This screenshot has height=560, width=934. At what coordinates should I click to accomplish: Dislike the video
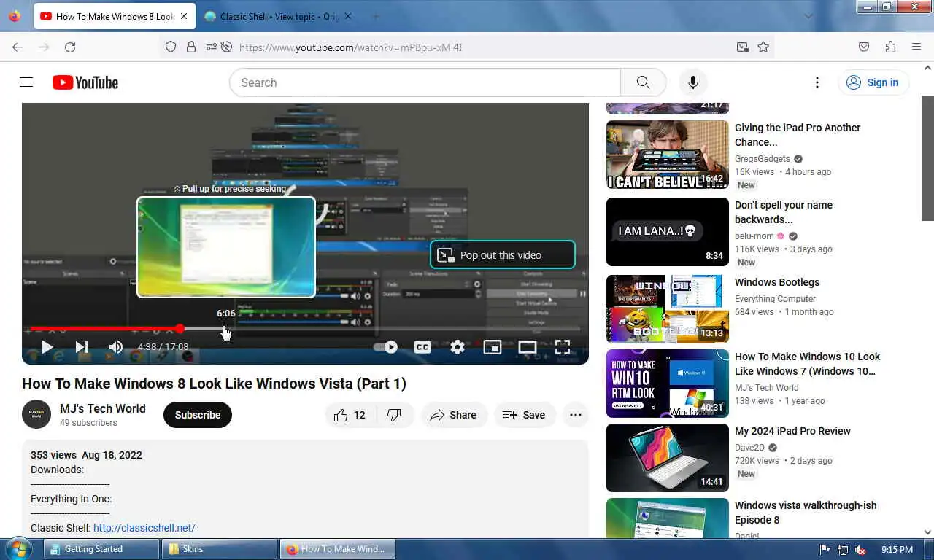point(394,415)
